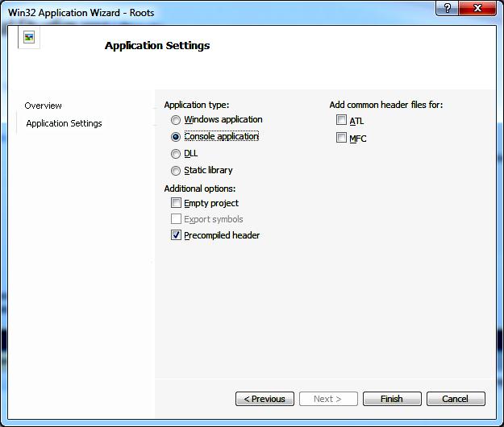The height and width of the screenshot is (427, 504).
Task: Click the 'Additional options:' label
Action: pos(200,189)
